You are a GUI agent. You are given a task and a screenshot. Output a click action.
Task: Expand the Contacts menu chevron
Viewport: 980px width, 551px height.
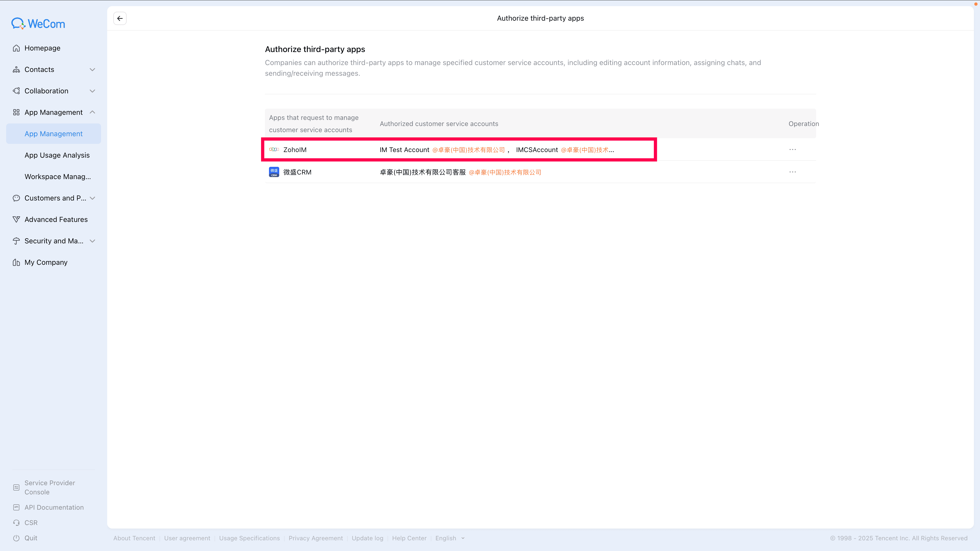click(x=92, y=70)
